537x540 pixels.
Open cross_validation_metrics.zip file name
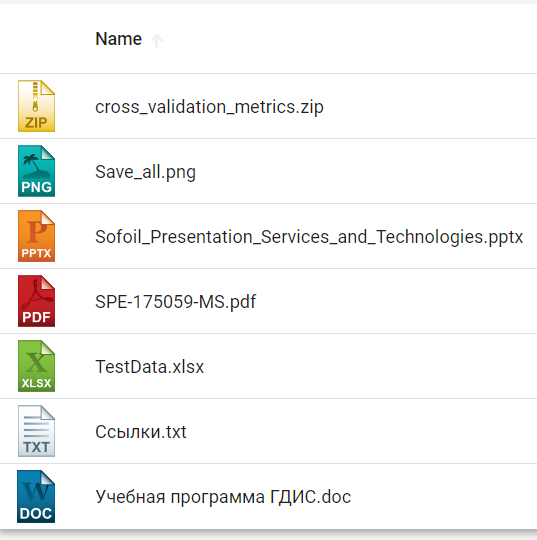pos(209,107)
